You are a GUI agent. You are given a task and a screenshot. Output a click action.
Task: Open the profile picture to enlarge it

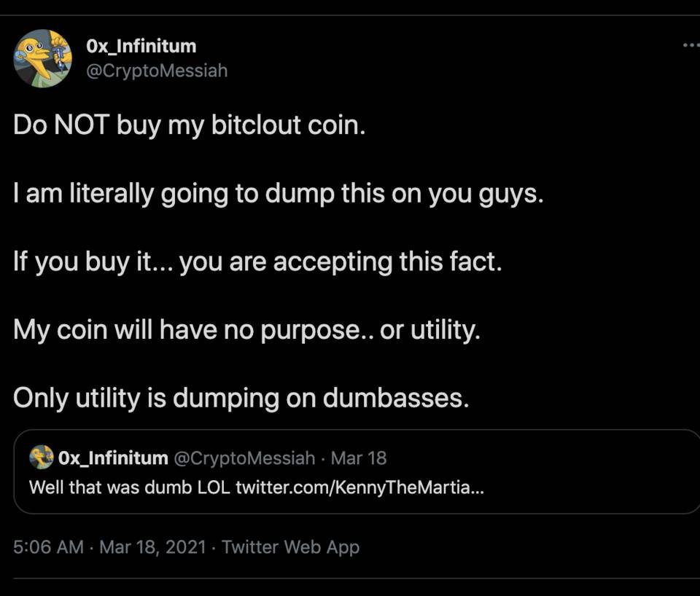coord(42,57)
